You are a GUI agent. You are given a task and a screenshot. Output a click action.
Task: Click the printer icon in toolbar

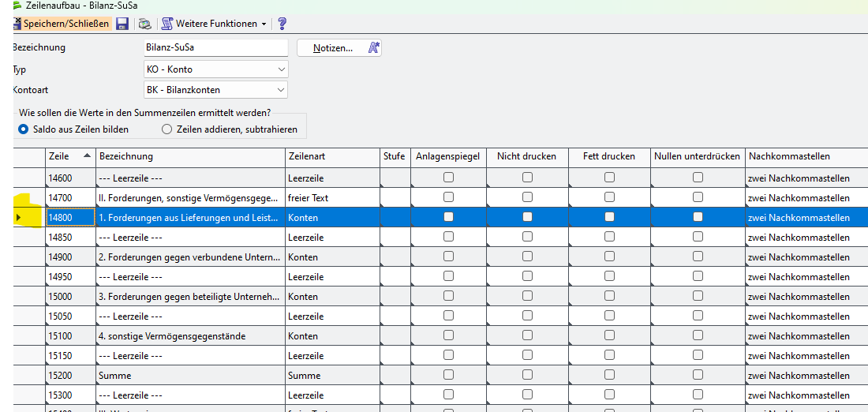(x=145, y=24)
